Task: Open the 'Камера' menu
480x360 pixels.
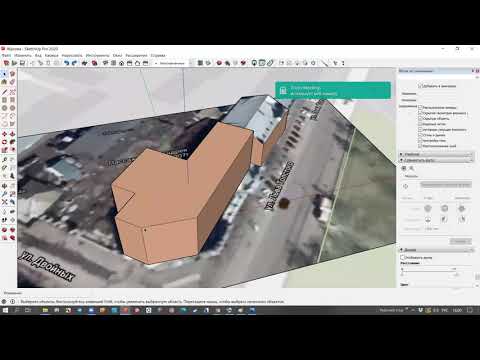Action: pyautogui.click(x=51, y=55)
